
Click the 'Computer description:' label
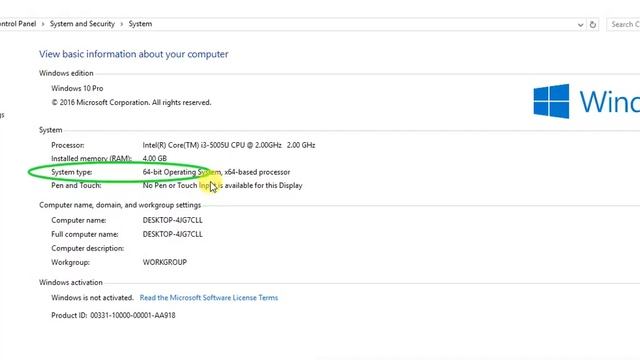(x=87, y=248)
